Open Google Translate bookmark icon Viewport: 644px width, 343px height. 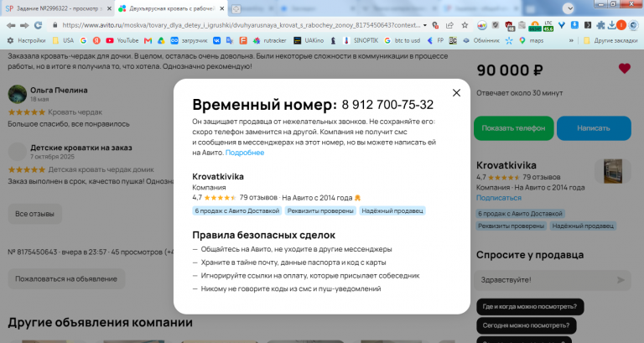pos(230,40)
